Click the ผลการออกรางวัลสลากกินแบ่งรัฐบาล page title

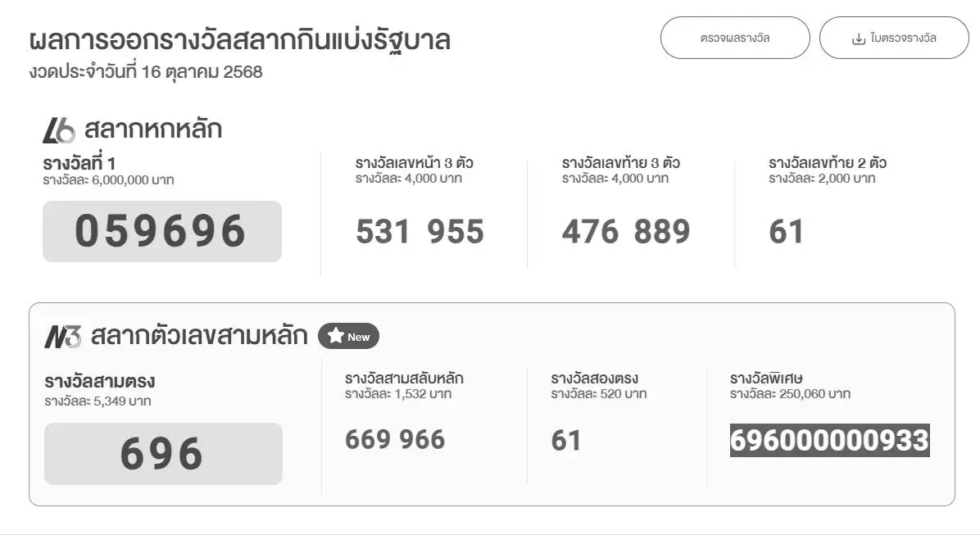pos(239,39)
